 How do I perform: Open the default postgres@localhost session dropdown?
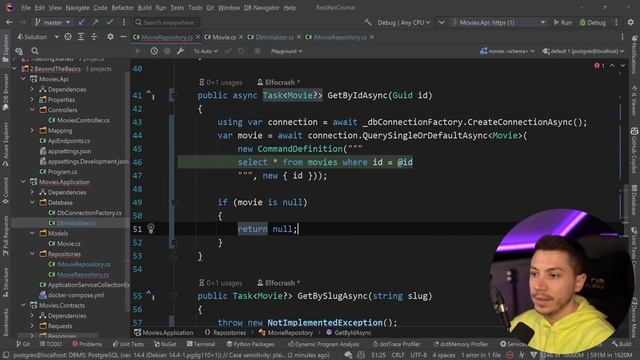click(583, 51)
